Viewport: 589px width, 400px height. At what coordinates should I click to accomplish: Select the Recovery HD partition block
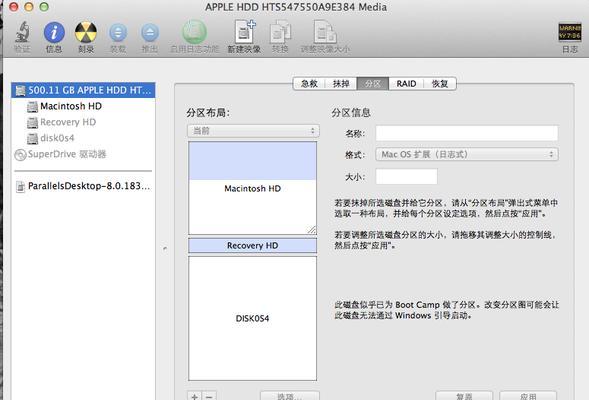pos(252,246)
